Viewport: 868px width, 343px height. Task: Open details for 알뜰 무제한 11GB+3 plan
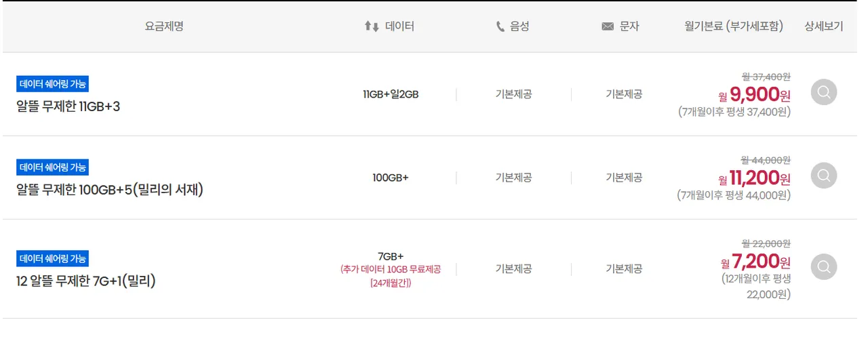(x=824, y=92)
